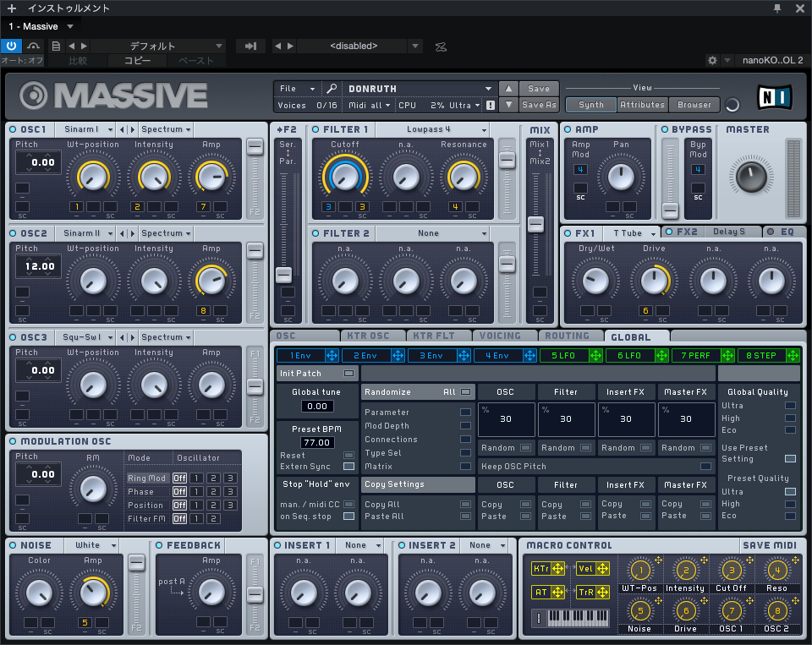Click the OSC2 pitch value 12.00

tap(39, 266)
